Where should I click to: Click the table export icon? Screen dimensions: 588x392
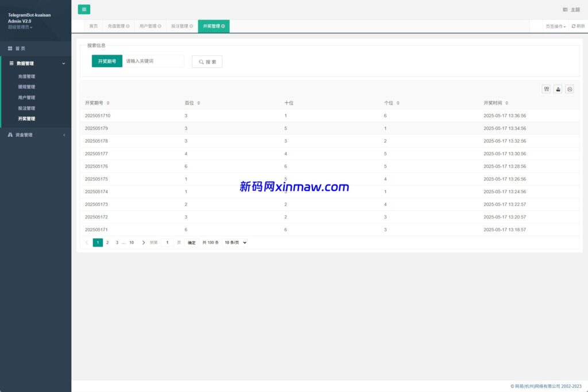coord(558,89)
